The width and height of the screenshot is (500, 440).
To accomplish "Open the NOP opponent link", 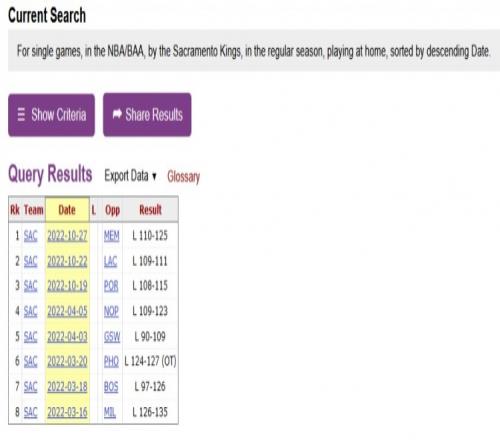I will [x=111, y=311].
